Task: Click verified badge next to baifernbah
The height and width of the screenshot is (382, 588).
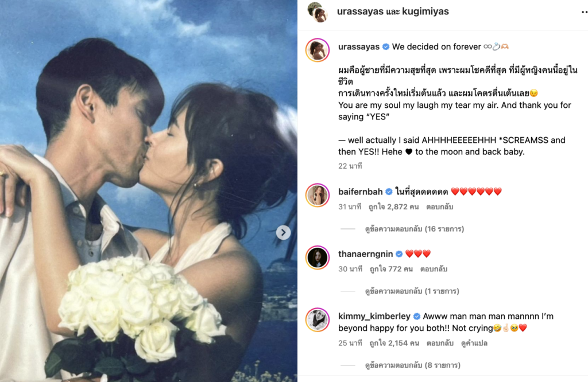Action: pos(389,192)
